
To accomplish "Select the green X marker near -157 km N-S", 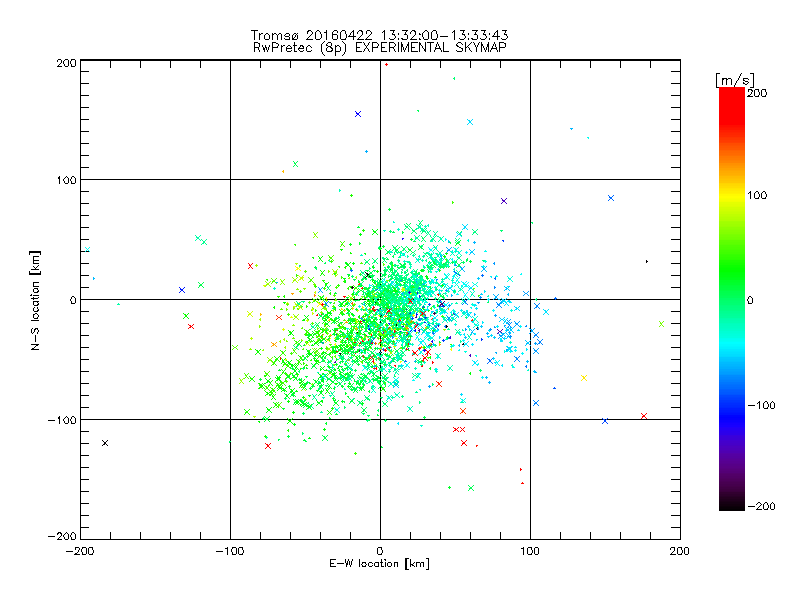I will [471, 488].
